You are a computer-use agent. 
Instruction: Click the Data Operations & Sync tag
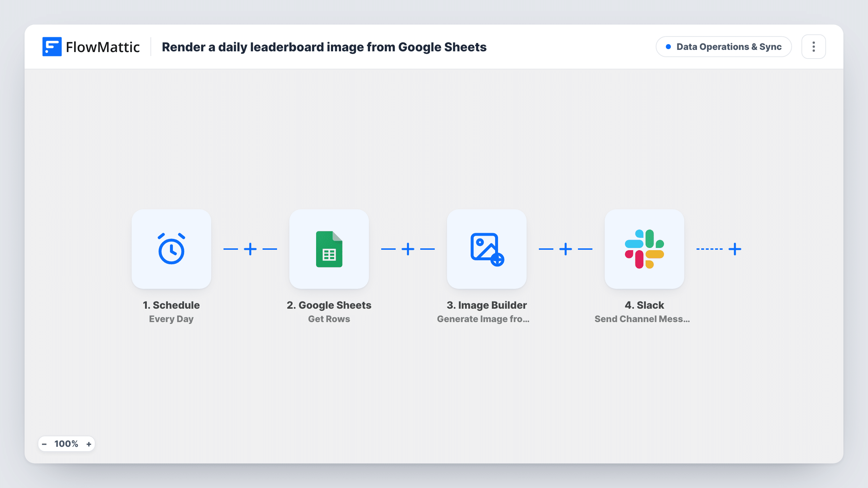tap(724, 47)
